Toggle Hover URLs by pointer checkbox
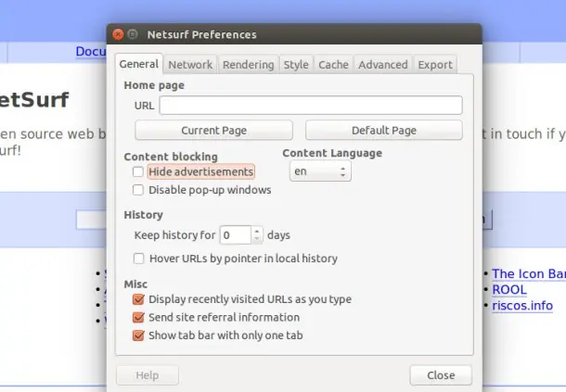Viewport: 566px width, 392px height. pos(138,259)
